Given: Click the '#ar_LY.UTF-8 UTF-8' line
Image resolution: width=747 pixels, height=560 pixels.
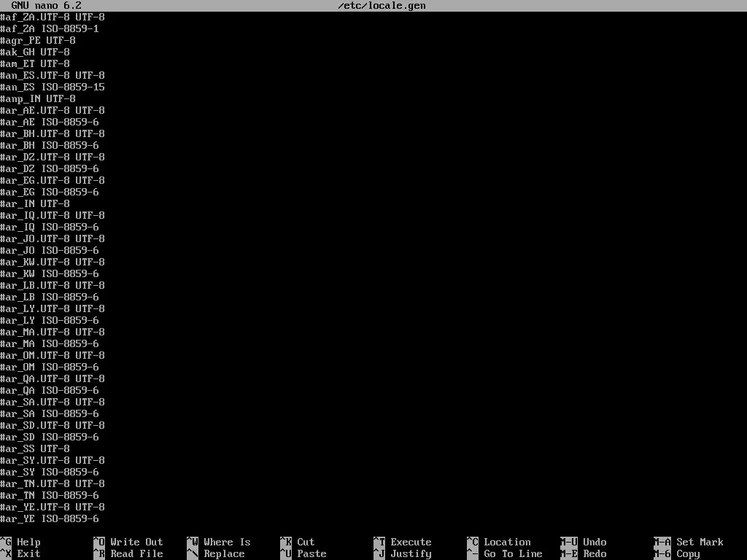Looking at the screenshot, I should pyautogui.click(x=53, y=308).
